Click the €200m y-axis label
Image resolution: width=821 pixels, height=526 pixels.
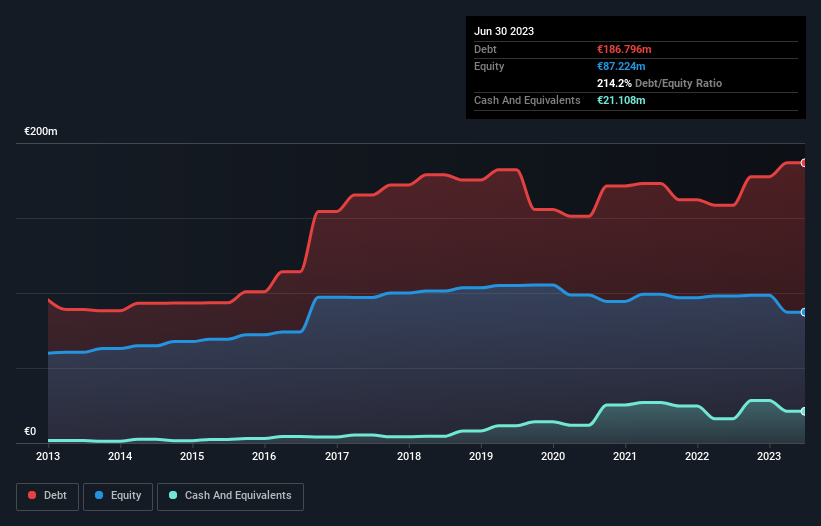click(41, 131)
